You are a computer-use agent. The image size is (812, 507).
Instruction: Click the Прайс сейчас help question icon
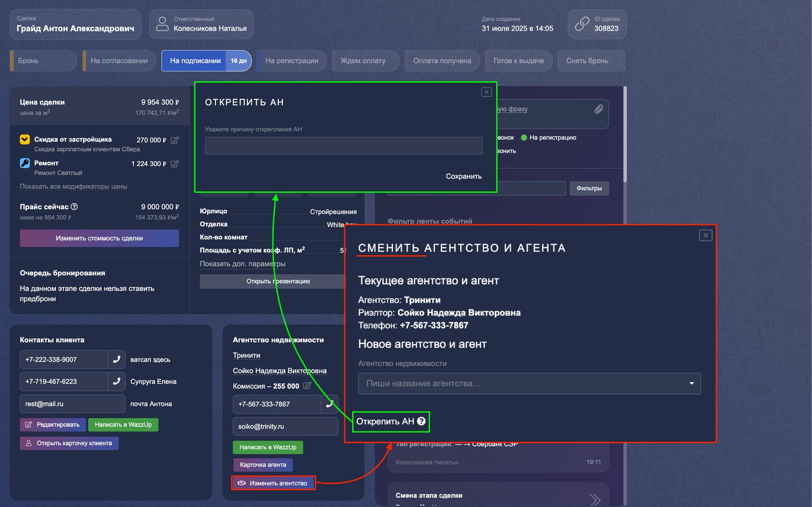(x=75, y=207)
